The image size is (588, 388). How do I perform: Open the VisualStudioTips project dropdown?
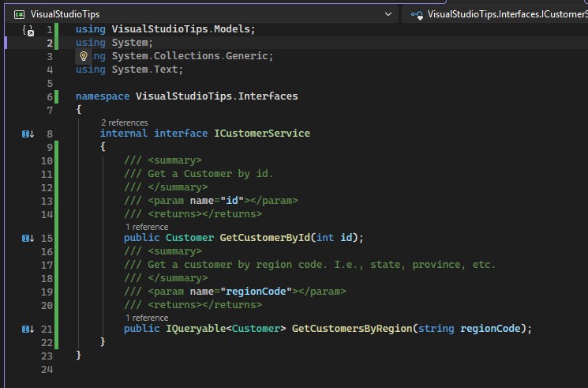pyautogui.click(x=388, y=14)
